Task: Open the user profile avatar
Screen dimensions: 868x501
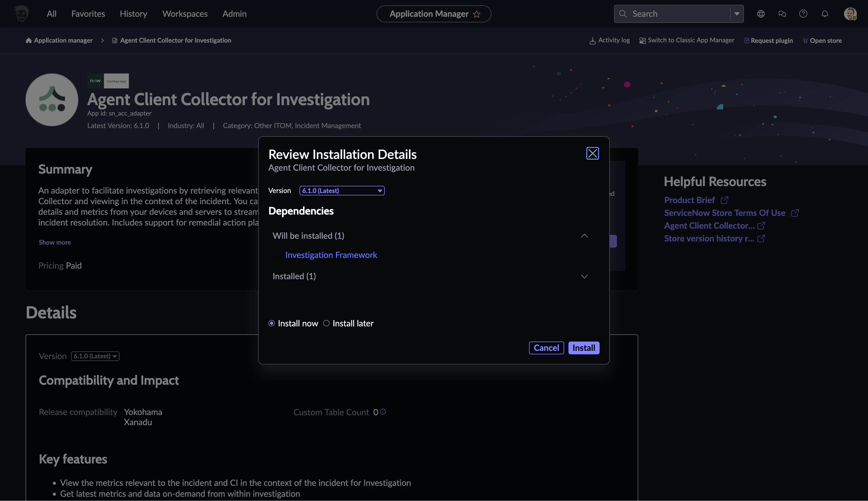Action: 850,14
